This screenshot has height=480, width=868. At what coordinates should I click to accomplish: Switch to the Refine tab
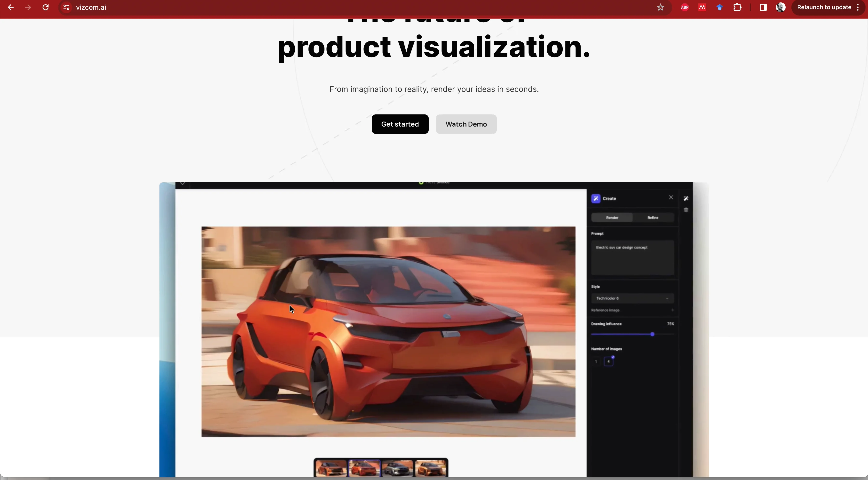click(x=653, y=217)
